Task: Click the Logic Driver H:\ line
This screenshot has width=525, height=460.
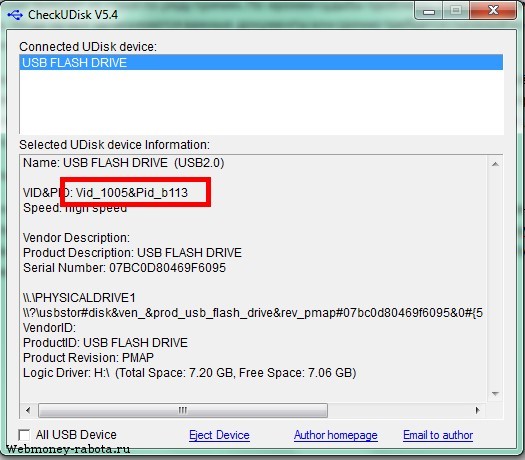Action: point(190,373)
